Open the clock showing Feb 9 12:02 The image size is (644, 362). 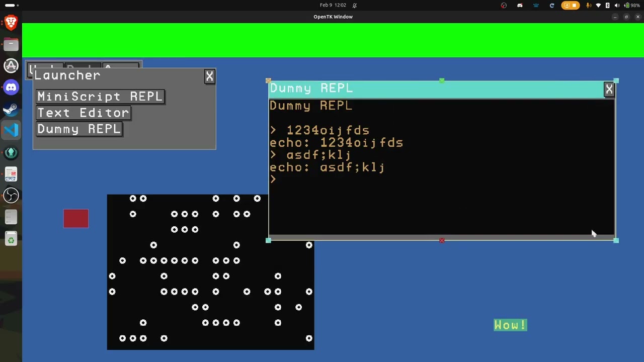pyautogui.click(x=333, y=5)
